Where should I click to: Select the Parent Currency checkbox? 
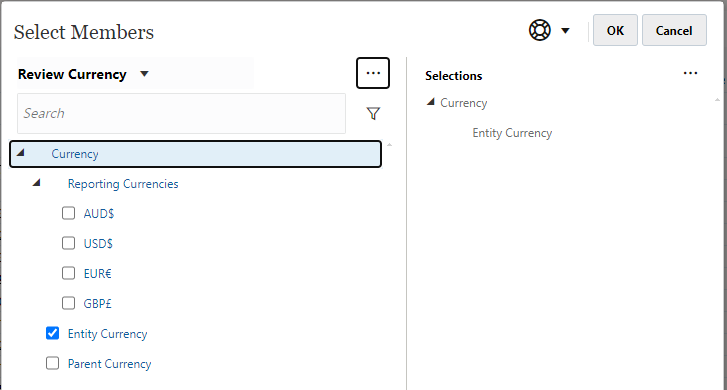tap(52, 363)
